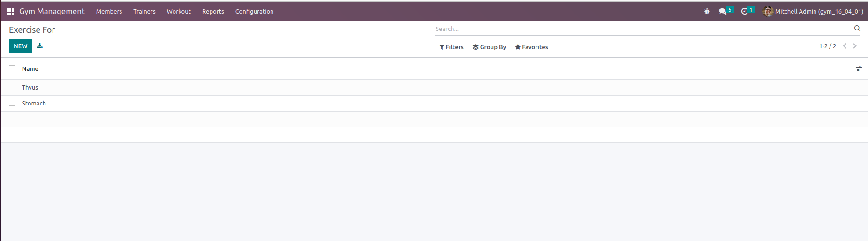Open the Members menu

(109, 11)
